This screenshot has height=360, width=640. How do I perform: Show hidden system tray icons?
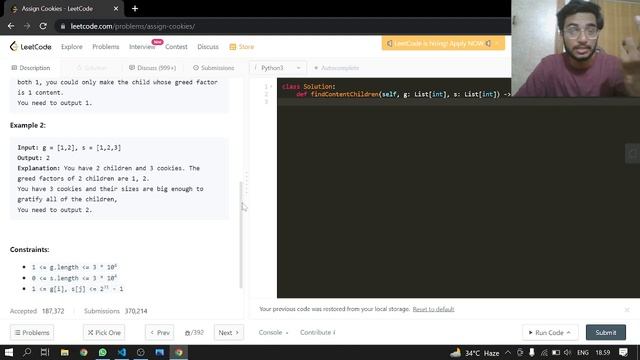click(x=508, y=352)
